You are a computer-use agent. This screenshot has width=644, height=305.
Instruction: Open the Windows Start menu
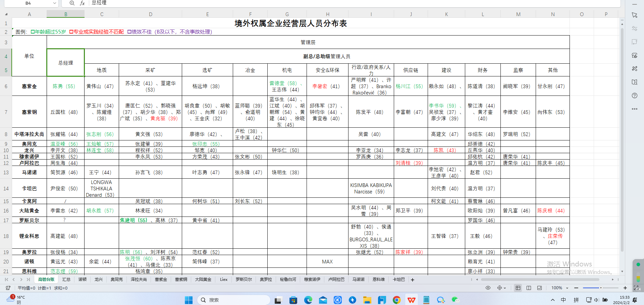click(189, 300)
